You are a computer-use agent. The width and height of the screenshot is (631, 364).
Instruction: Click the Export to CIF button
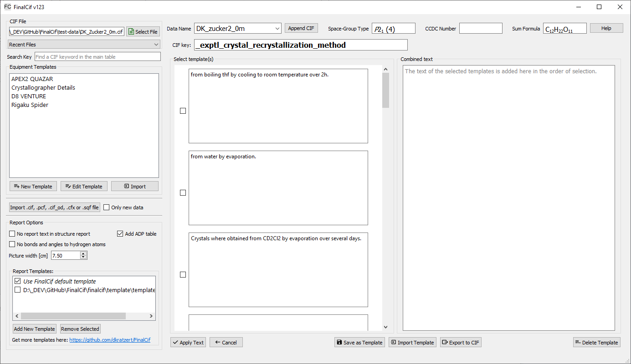[x=461, y=343]
